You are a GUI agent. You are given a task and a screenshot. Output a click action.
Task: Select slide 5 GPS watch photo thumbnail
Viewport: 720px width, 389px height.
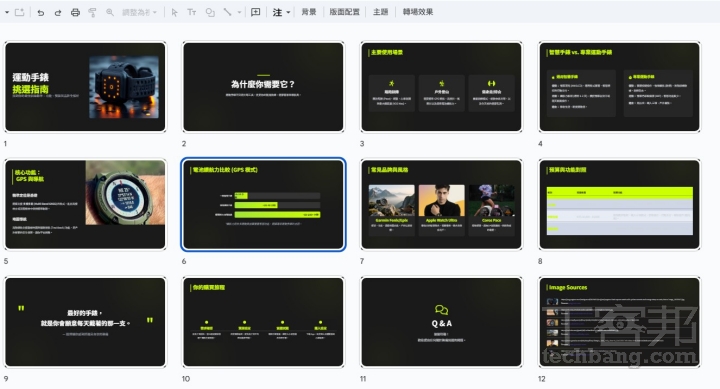coord(85,204)
